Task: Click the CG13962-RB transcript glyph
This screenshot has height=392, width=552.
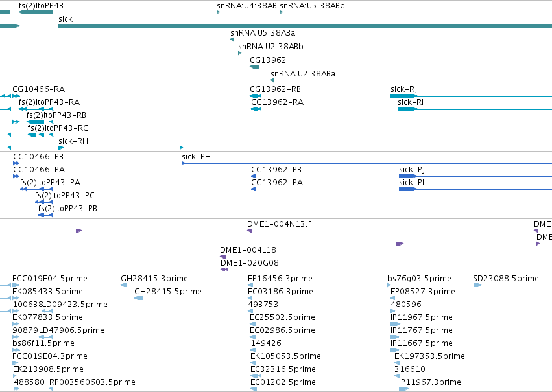Action: tap(256, 96)
